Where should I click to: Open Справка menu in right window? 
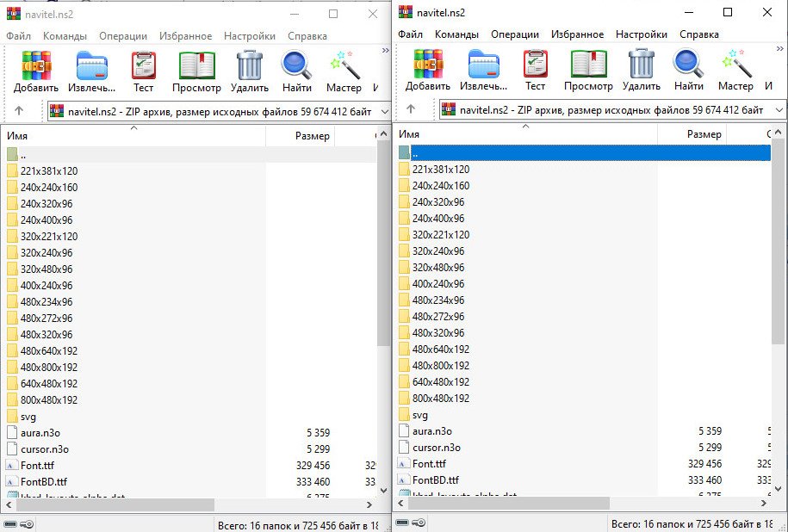point(699,34)
